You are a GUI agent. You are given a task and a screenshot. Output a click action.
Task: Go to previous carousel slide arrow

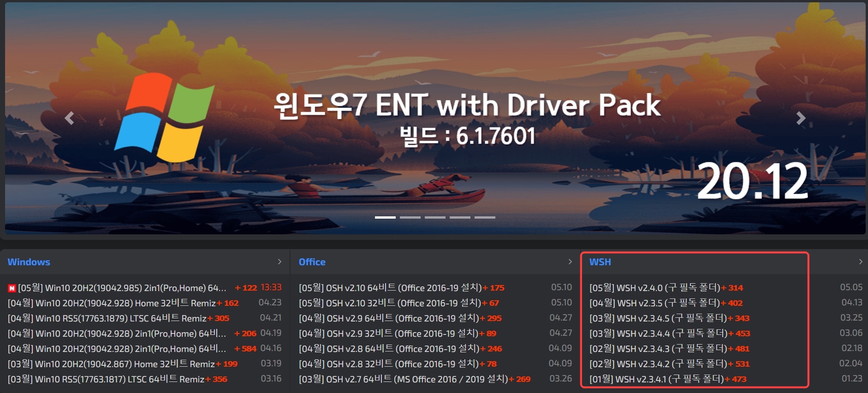tap(69, 119)
